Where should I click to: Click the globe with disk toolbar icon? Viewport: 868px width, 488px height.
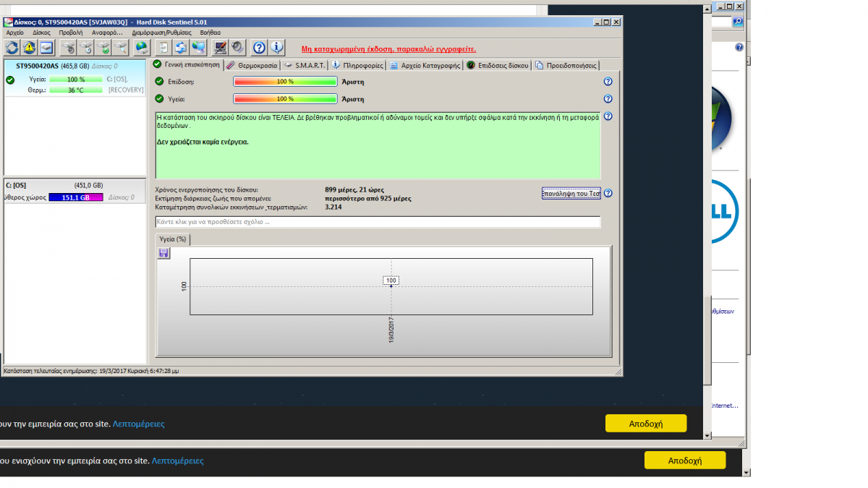point(142,48)
